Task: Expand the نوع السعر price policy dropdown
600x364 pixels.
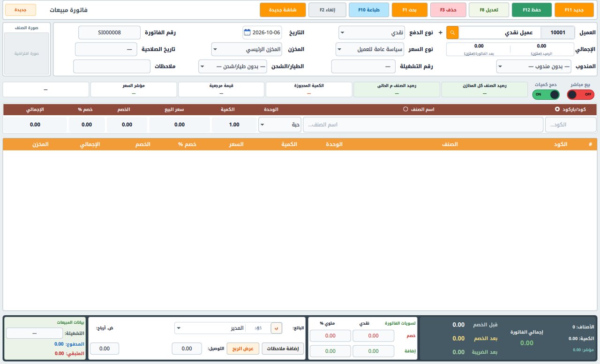Action: click(370, 49)
